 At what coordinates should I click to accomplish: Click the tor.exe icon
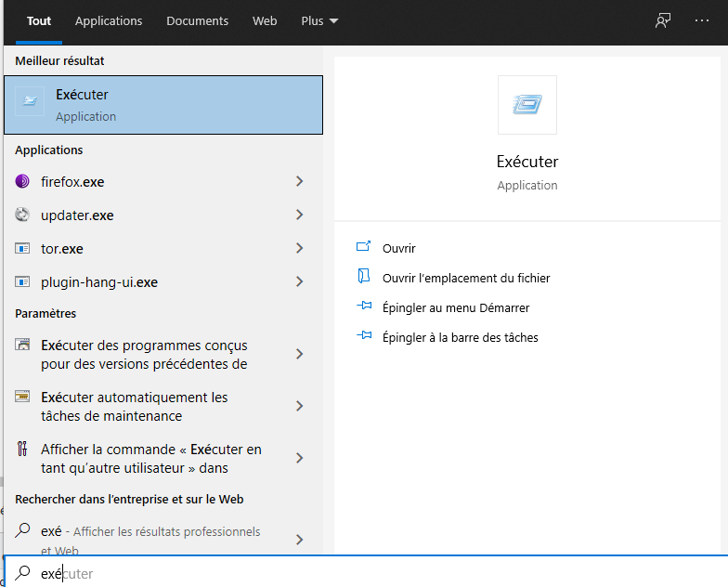22,248
